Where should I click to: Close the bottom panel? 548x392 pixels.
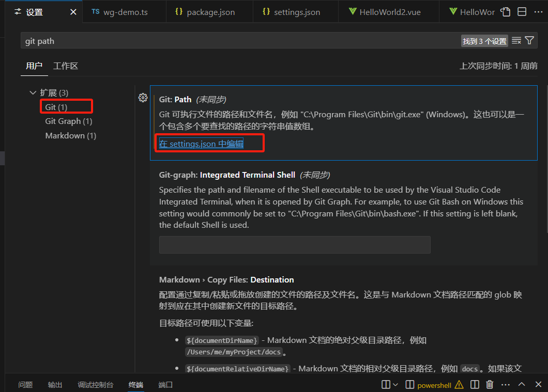(538, 384)
